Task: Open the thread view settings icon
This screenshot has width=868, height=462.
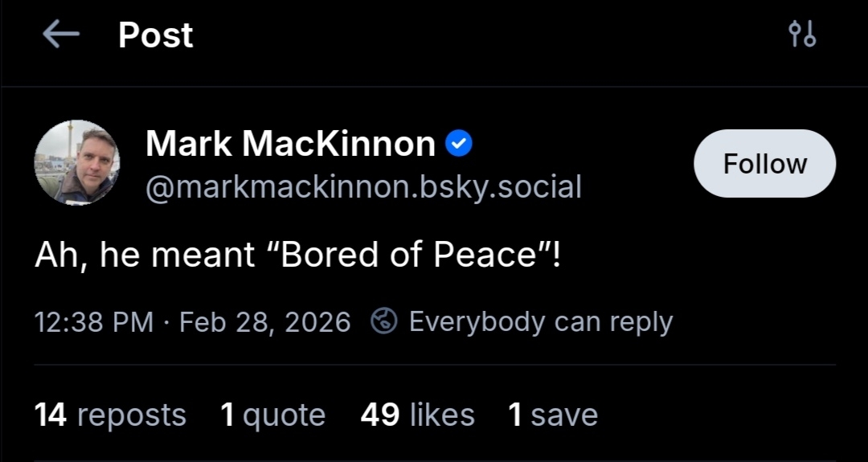Action: click(x=802, y=35)
